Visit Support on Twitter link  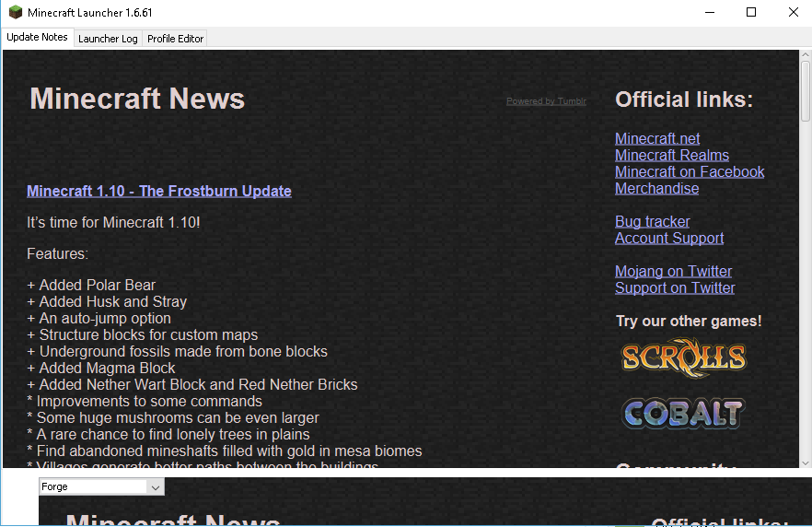[x=675, y=288]
